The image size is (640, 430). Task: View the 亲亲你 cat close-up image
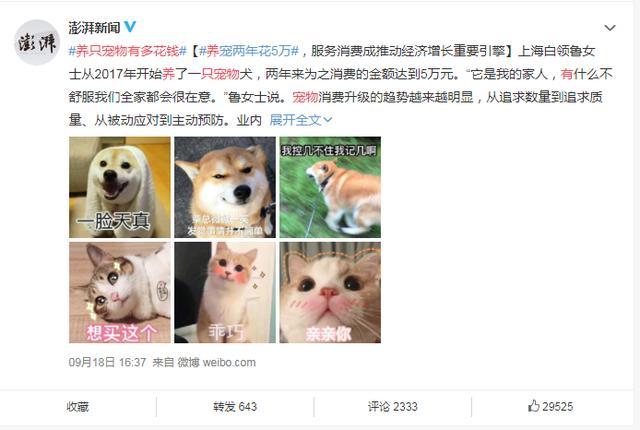[x=330, y=293]
